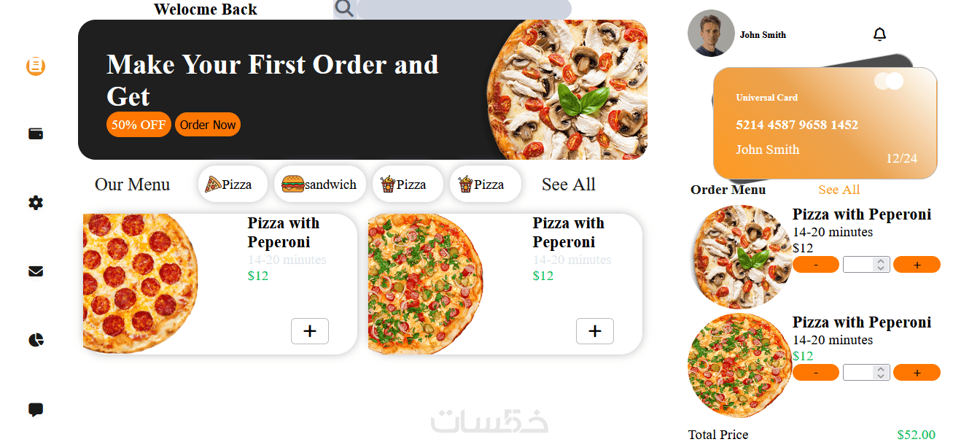Click the Order Now button
This screenshot has width=980, height=442.
[208, 125]
